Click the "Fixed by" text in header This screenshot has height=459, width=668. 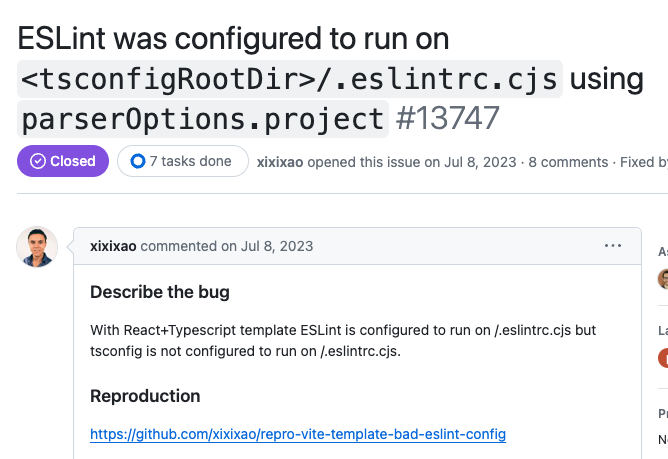click(x=644, y=162)
